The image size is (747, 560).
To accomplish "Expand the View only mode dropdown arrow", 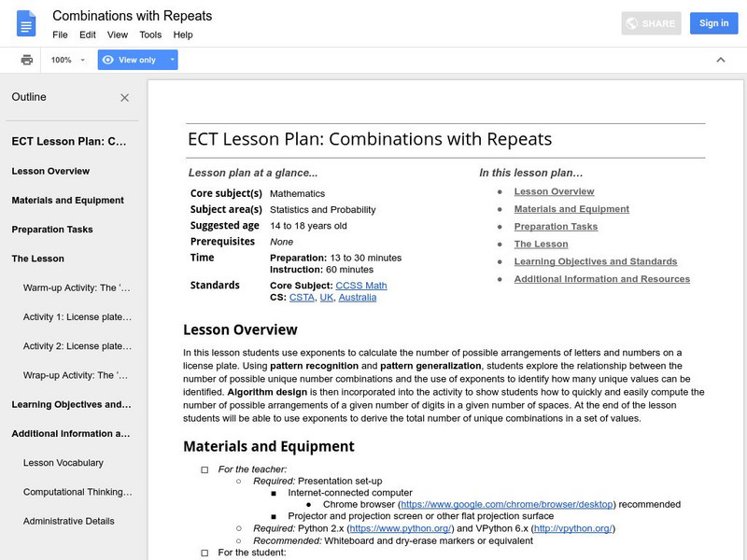I will pos(172,60).
